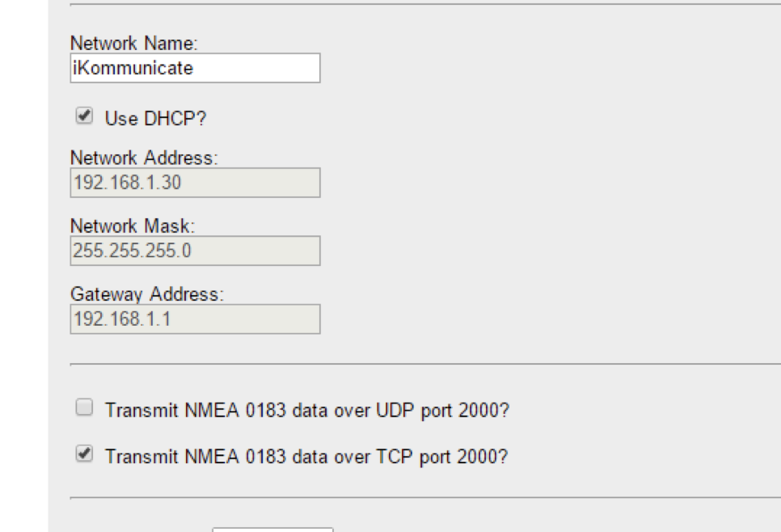Click the UDP port 2000 label text
Image resolution: width=781 pixels, height=532 pixels.
click(x=307, y=411)
